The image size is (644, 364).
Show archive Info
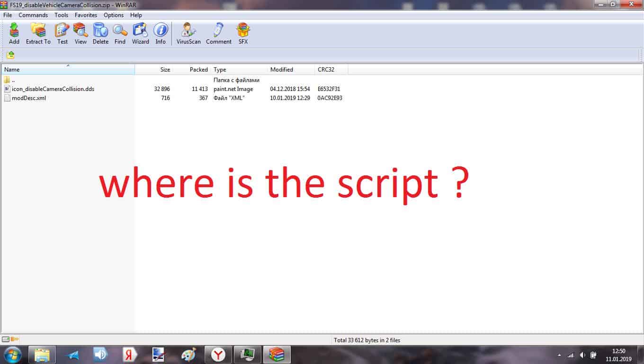click(x=161, y=33)
